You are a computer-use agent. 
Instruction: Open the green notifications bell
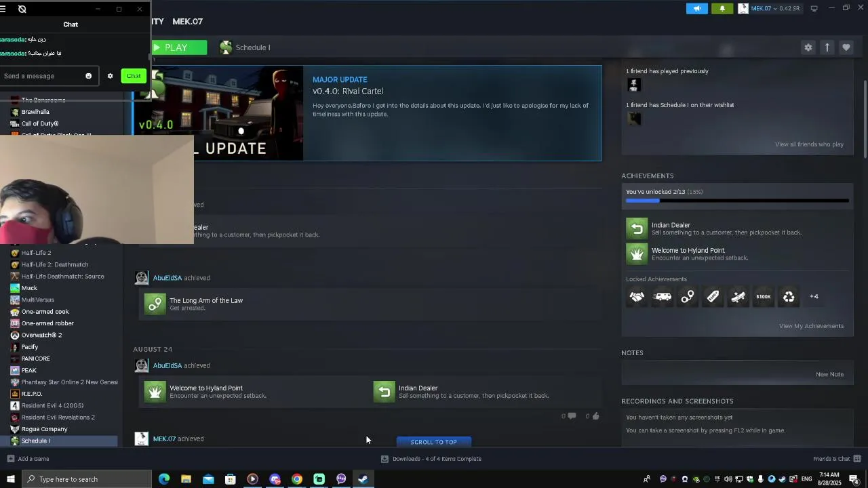tap(722, 8)
